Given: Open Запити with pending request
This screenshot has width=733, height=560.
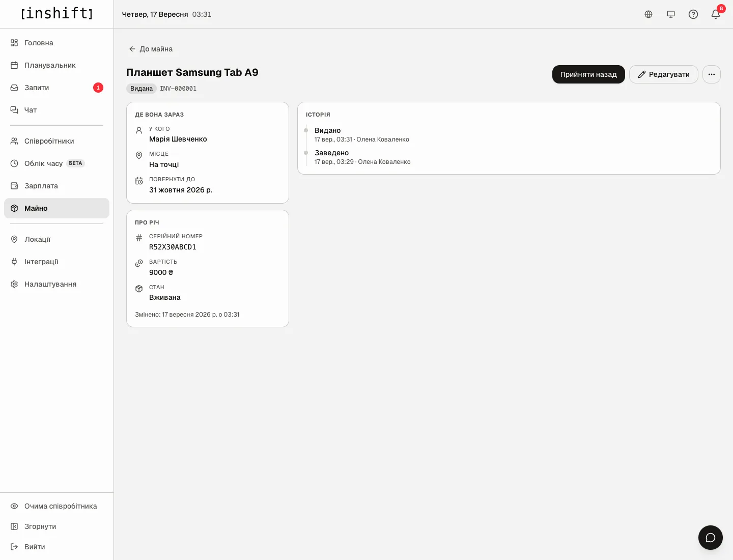Looking at the screenshot, I should coord(57,88).
